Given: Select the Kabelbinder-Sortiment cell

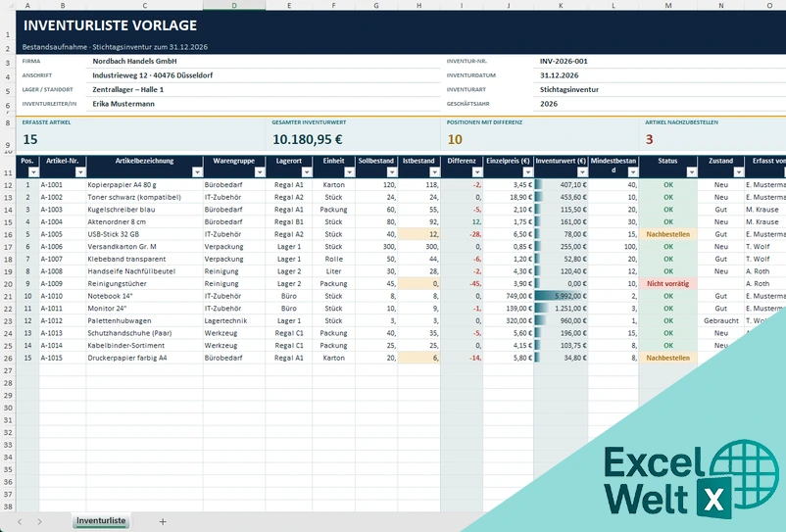Looking at the screenshot, I should [x=144, y=346].
